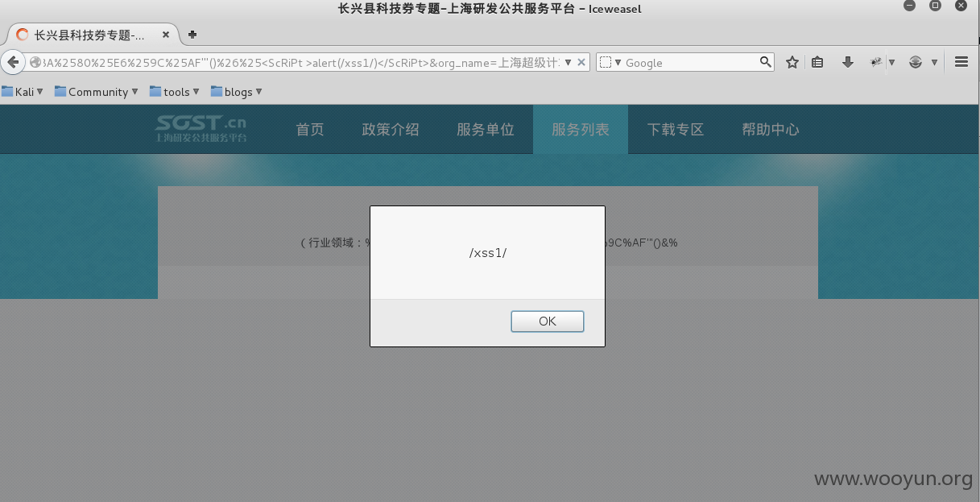Open the Community bookmarks folder
The image size is (980, 502).
97,92
